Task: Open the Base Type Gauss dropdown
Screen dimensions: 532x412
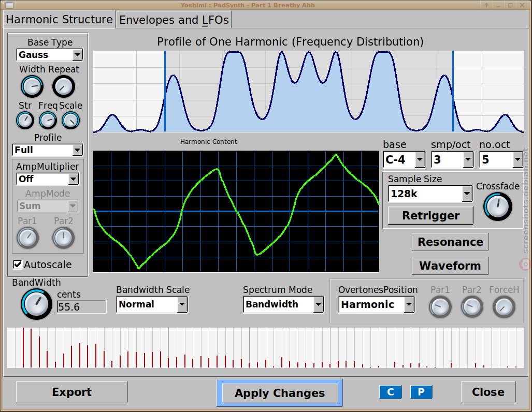Action: 50,54
